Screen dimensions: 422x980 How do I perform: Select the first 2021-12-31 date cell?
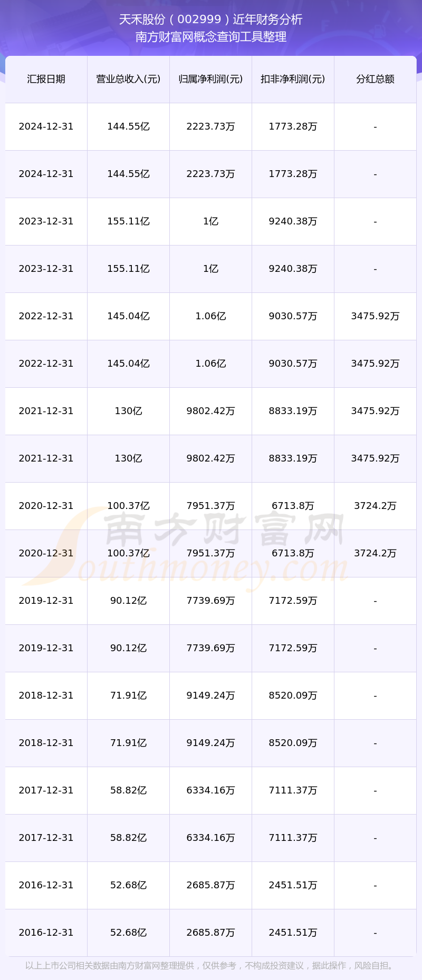(x=46, y=411)
